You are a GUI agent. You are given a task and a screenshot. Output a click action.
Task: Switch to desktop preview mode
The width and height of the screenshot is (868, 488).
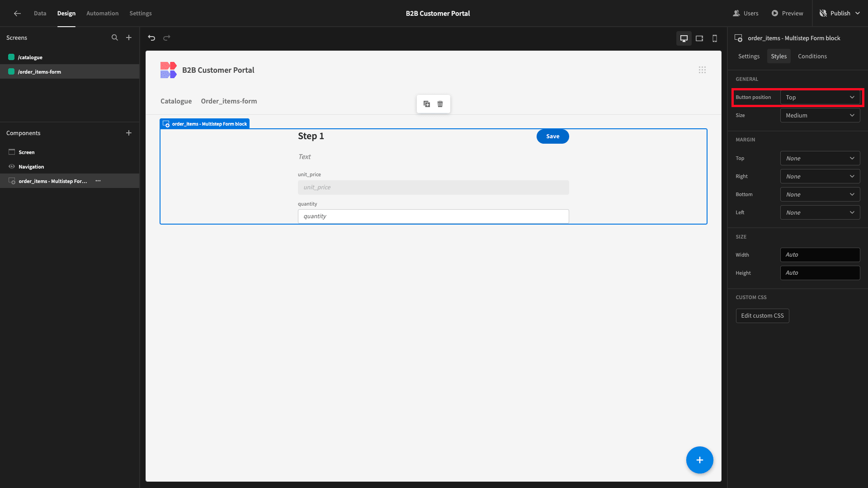click(x=684, y=38)
